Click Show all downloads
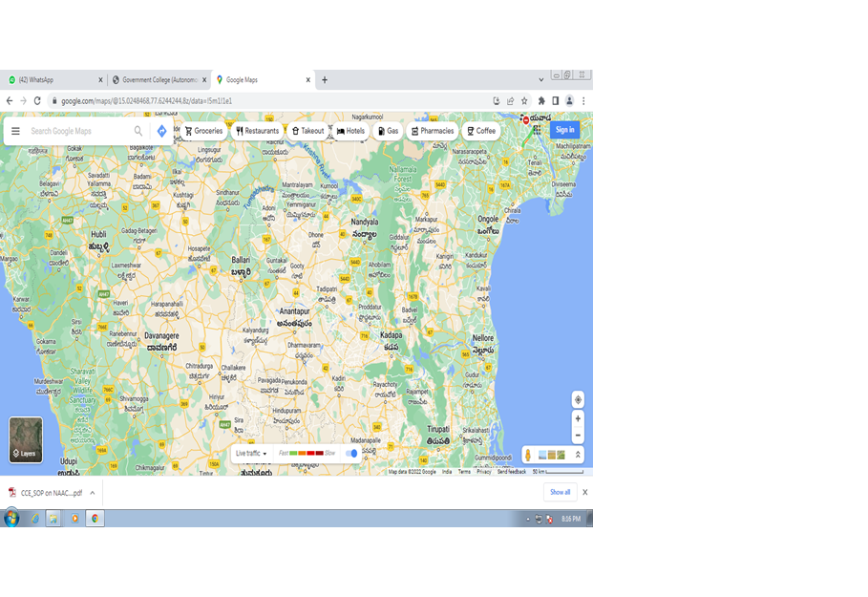The height and width of the screenshot is (597, 868). 561,492
